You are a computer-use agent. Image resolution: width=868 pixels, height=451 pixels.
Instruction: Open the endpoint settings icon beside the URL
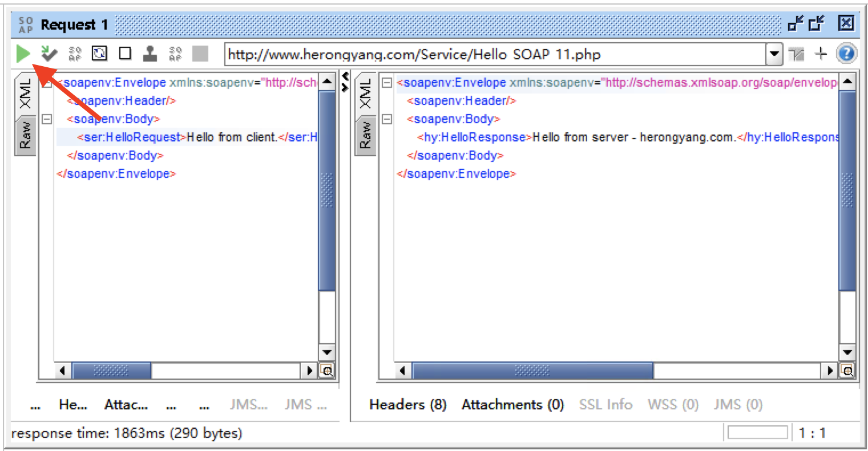coord(796,54)
